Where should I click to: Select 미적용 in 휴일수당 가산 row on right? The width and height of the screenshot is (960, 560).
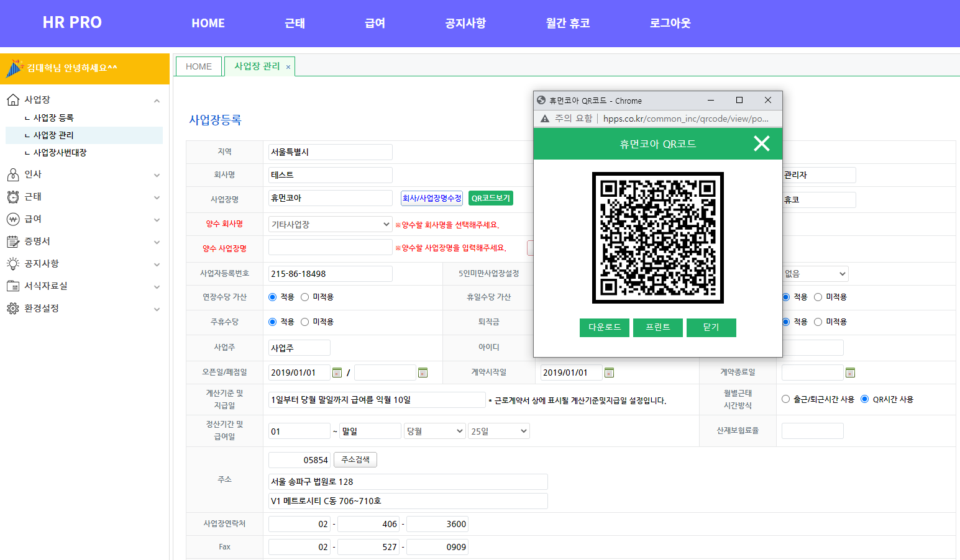click(818, 297)
